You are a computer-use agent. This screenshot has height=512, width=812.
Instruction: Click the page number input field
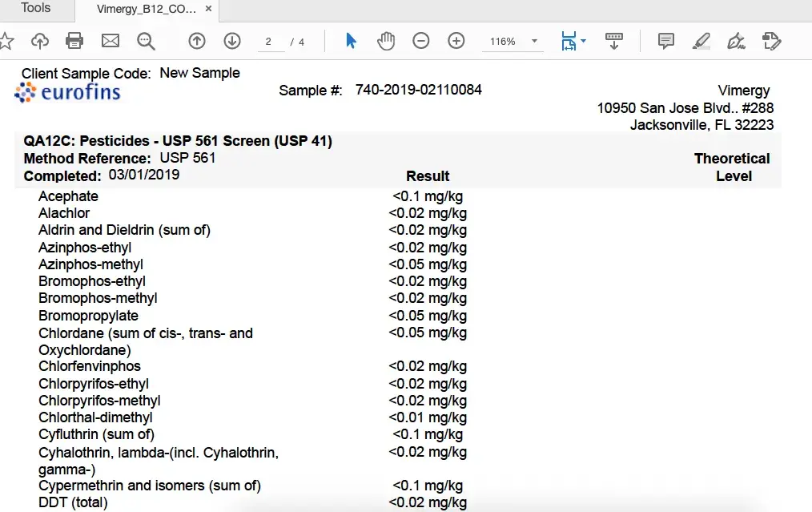[270, 42]
